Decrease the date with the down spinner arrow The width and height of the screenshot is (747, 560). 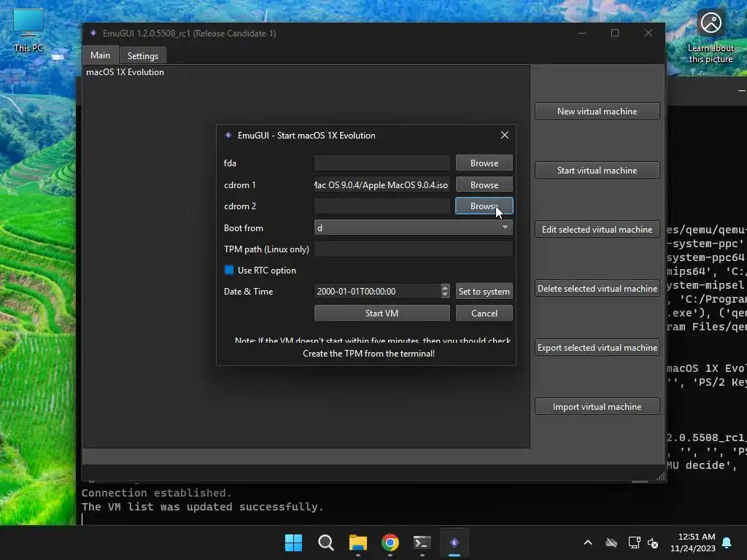pos(445,295)
